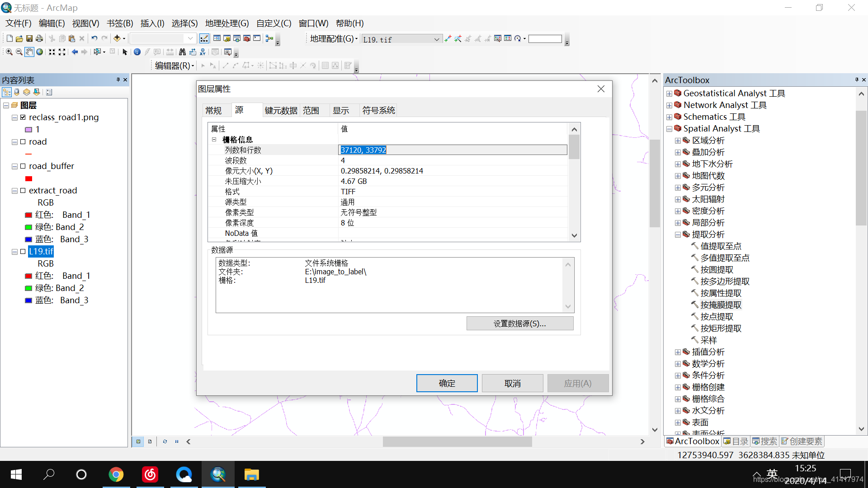This screenshot has height=488, width=868.
Task: Turn on the extract_road layer
Action: [23, 191]
